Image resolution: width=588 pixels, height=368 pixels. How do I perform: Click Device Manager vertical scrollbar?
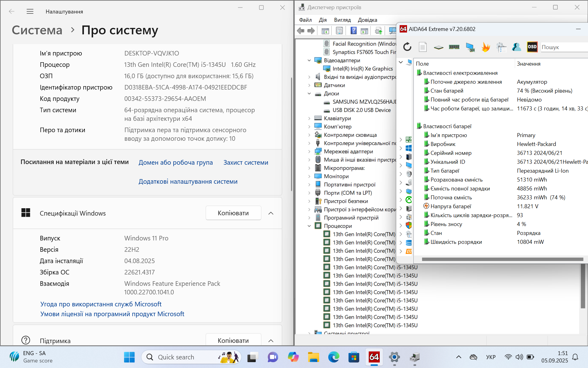click(x=583, y=286)
